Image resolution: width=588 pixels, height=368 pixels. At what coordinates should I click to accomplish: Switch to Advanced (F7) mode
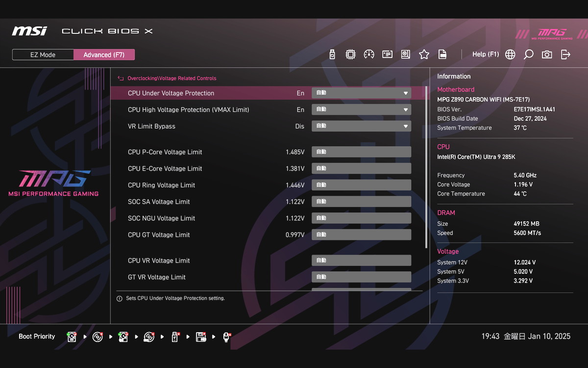[104, 55]
